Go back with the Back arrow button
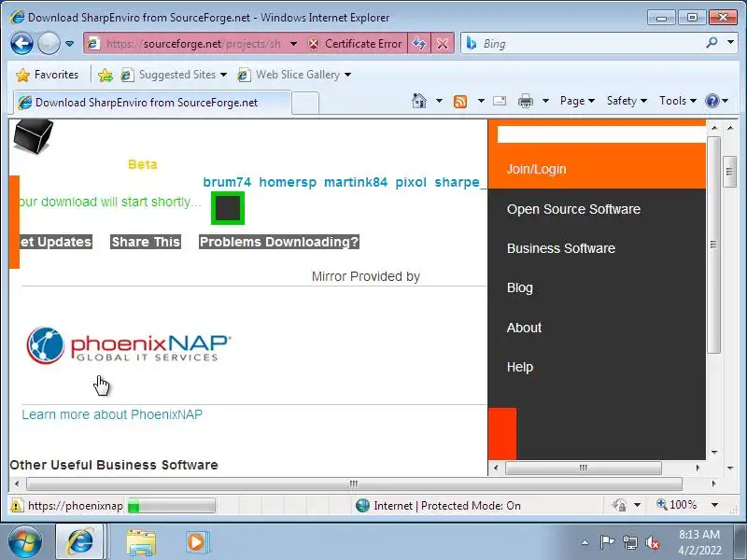Image resolution: width=747 pixels, height=560 pixels. pos(21,44)
